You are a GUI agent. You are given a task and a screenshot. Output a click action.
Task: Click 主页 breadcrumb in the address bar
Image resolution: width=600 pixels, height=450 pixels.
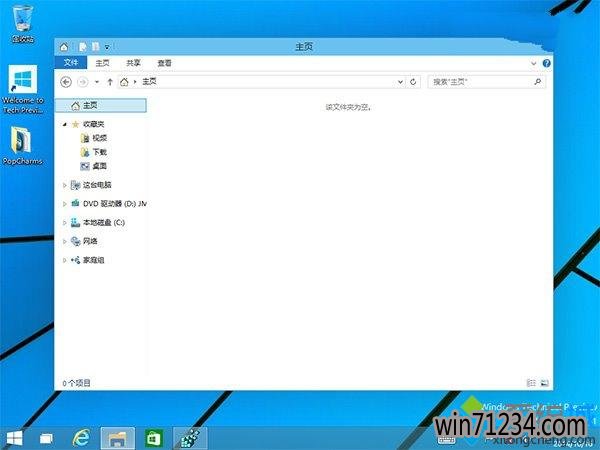pos(149,82)
